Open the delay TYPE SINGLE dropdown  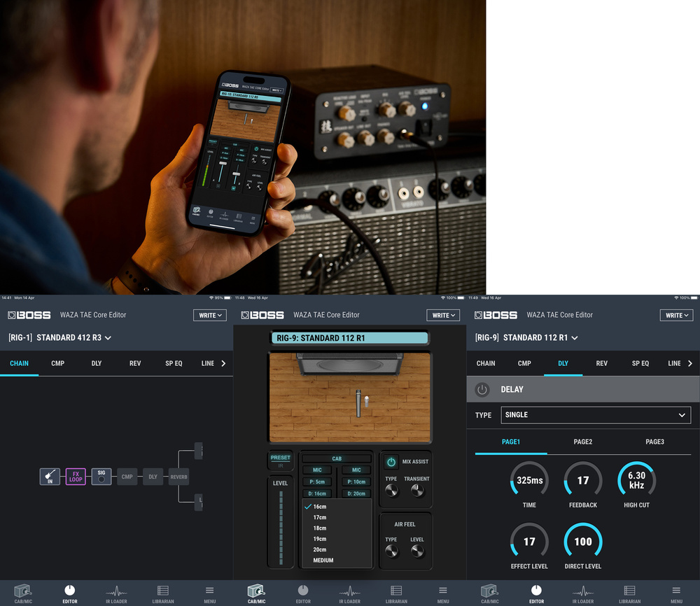click(596, 415)
